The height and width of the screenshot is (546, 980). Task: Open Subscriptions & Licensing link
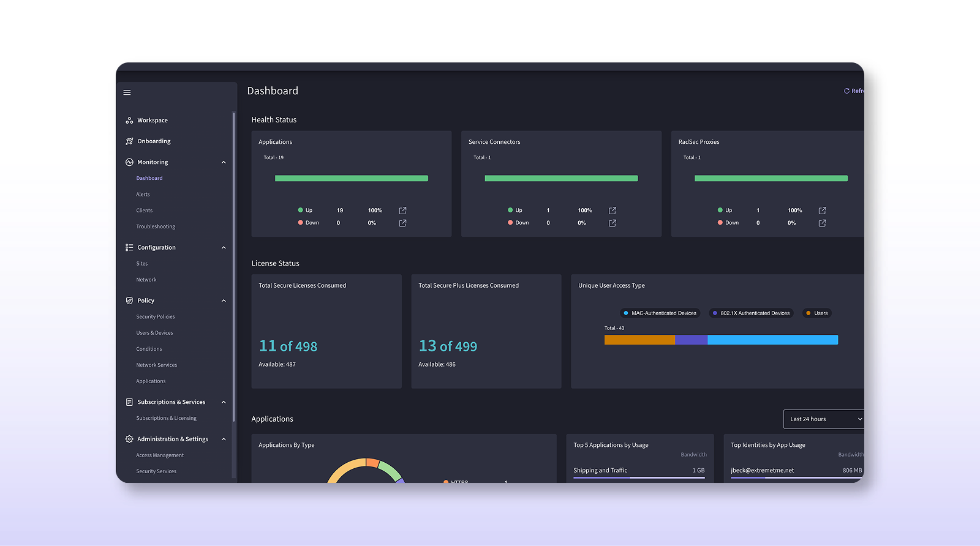pos(166,419)
